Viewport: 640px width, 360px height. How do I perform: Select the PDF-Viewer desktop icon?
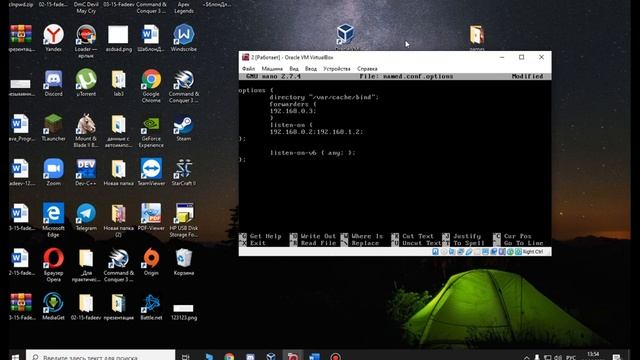pyautogui.click(x=151, y=217)
